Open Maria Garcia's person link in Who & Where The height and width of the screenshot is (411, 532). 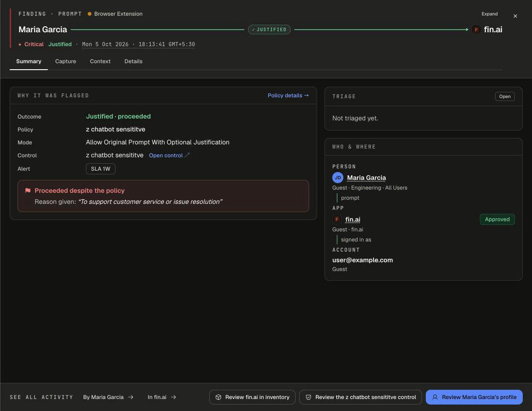click(x=366, y=178)
